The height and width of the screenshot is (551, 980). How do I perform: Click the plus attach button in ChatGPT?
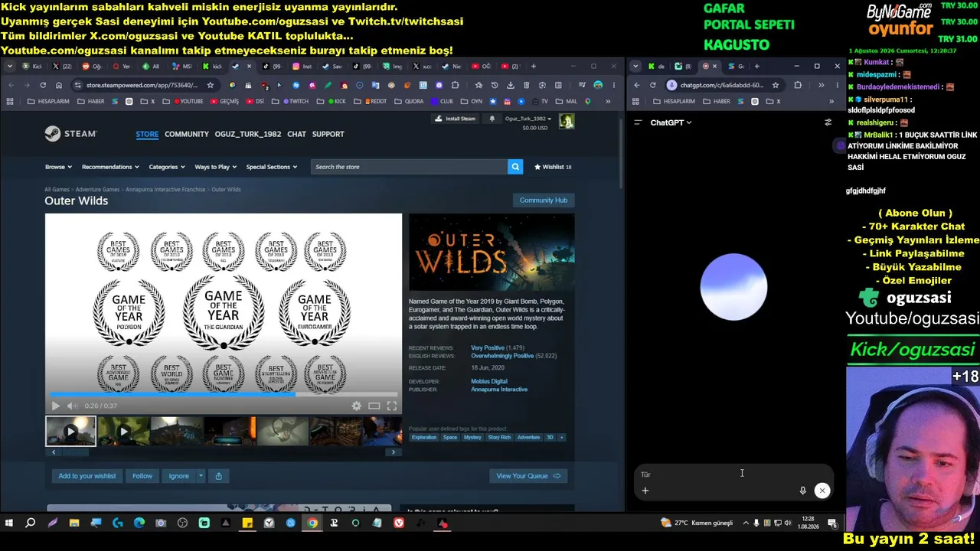[645, 491]
